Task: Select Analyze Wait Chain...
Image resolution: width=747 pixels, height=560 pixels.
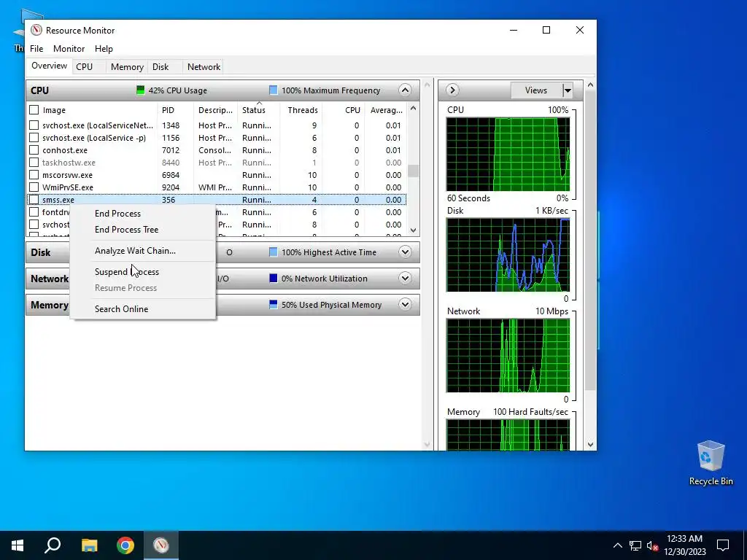Action: tap(135, 251)
